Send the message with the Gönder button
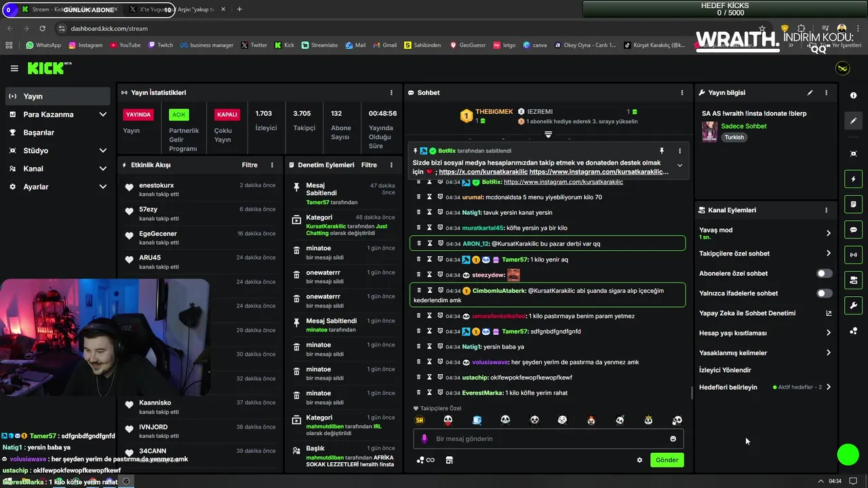 coord(667,460)
